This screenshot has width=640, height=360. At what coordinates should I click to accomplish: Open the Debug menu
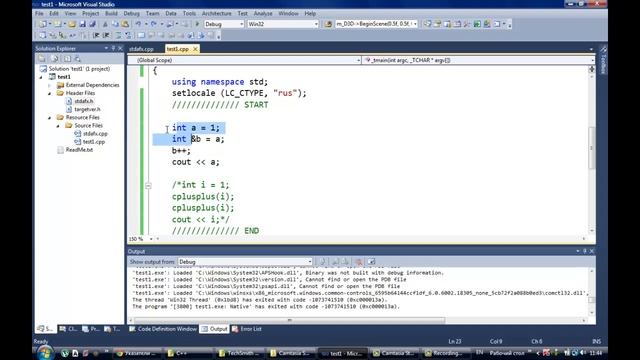131,13
